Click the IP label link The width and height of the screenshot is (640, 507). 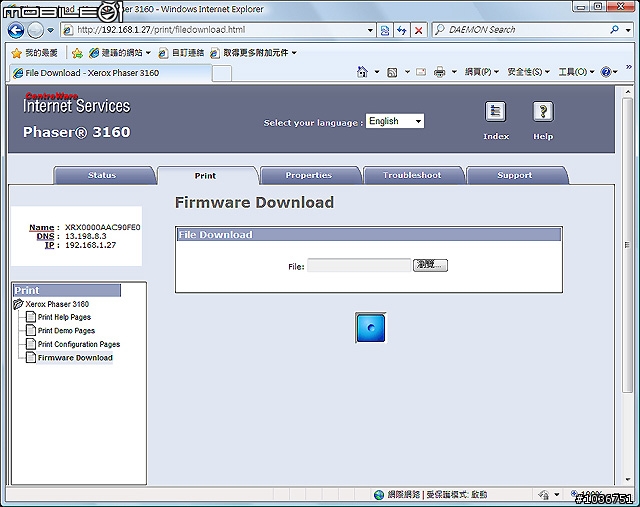click(x=49, y=245)
